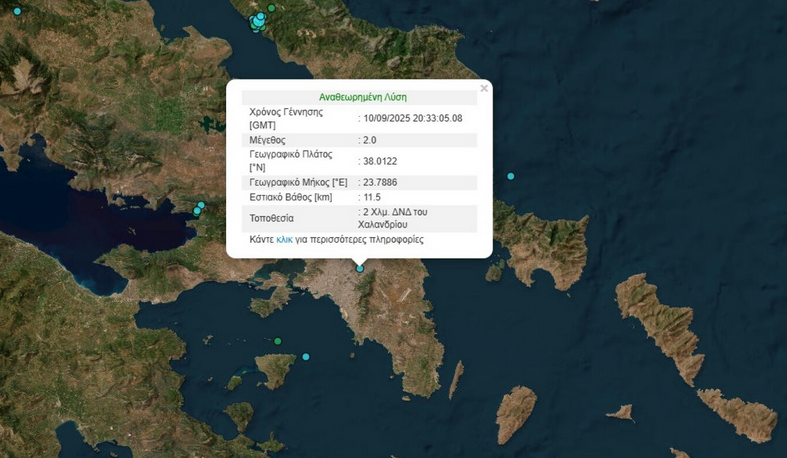Click the cyan marker cluster at the top of the map

(259, 19)
